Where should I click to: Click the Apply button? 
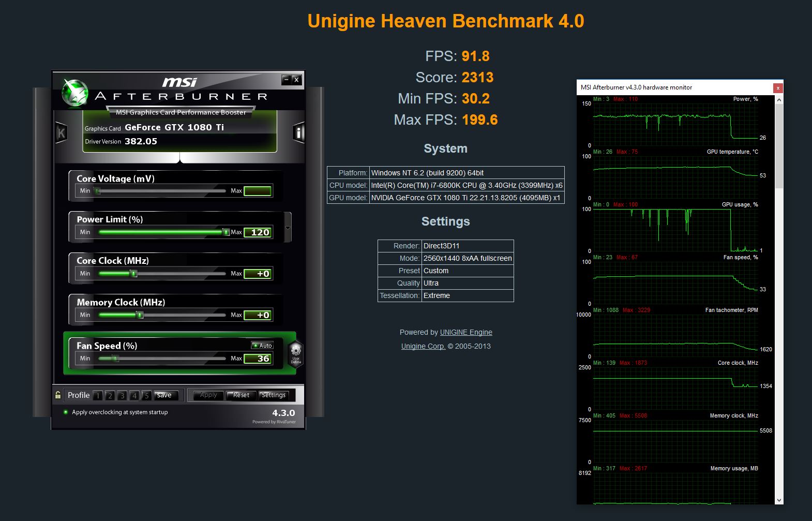pyautogui.click(x=208, y=395)
